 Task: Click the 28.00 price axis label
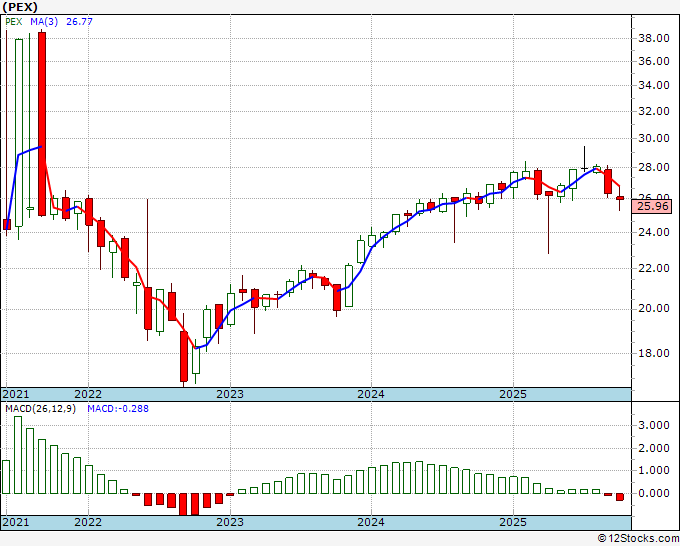(654, 167)
